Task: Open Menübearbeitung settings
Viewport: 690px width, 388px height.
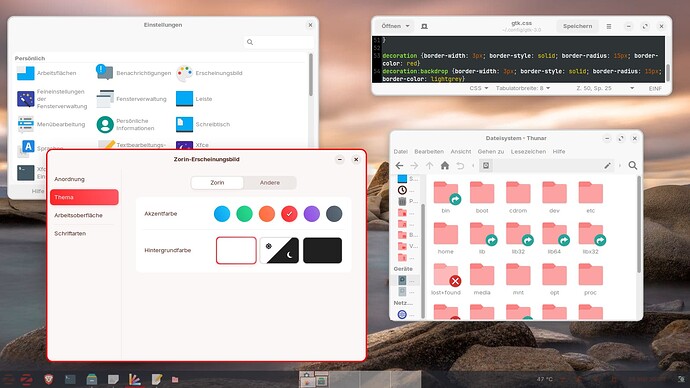Action: 51,124
